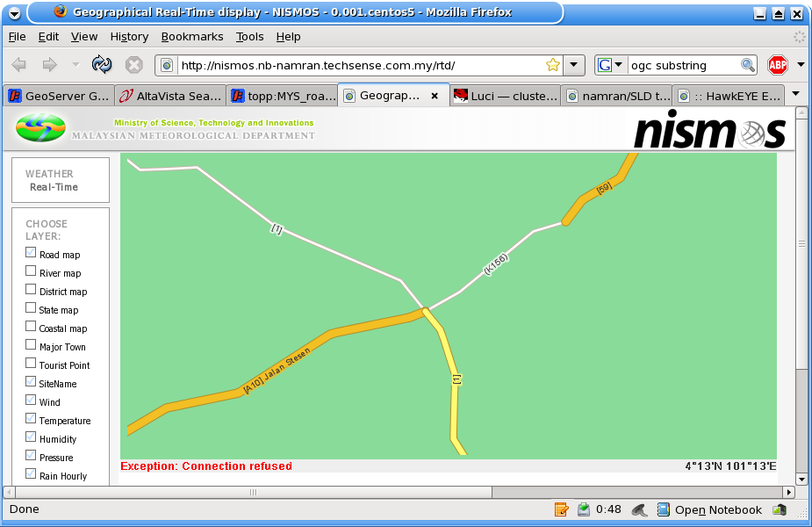Toggle the Temperature layer checkbox
The height and width of the screenshot is (527, 812).
[31, 419]
